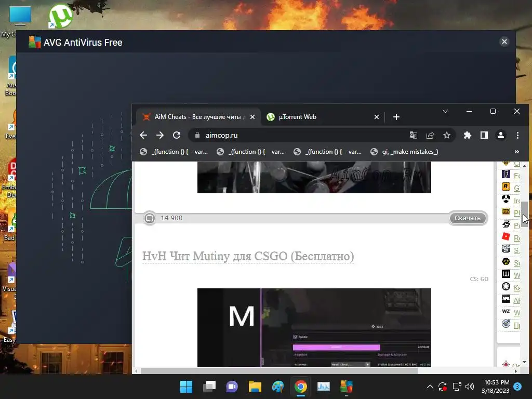Select the WZ Warzone icon in sidebar
The height and width of the screenshot is (399, 532).
pos(506,311)
